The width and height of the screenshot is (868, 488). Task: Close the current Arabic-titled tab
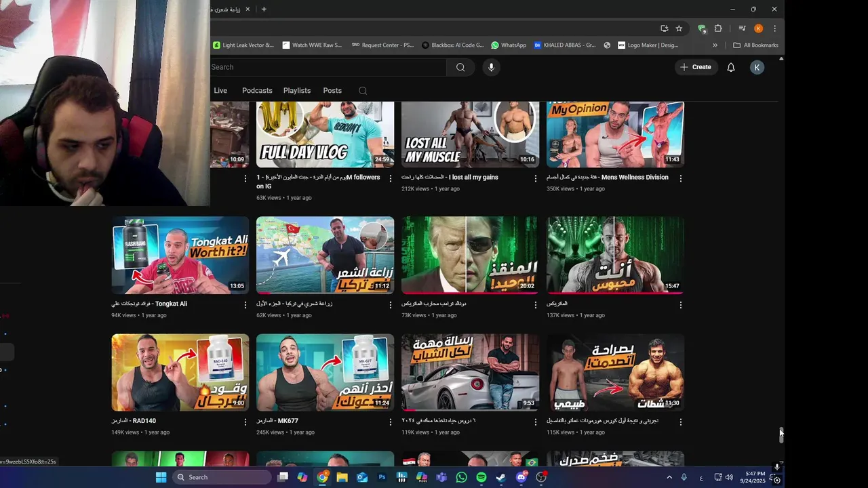click(248, 9)
